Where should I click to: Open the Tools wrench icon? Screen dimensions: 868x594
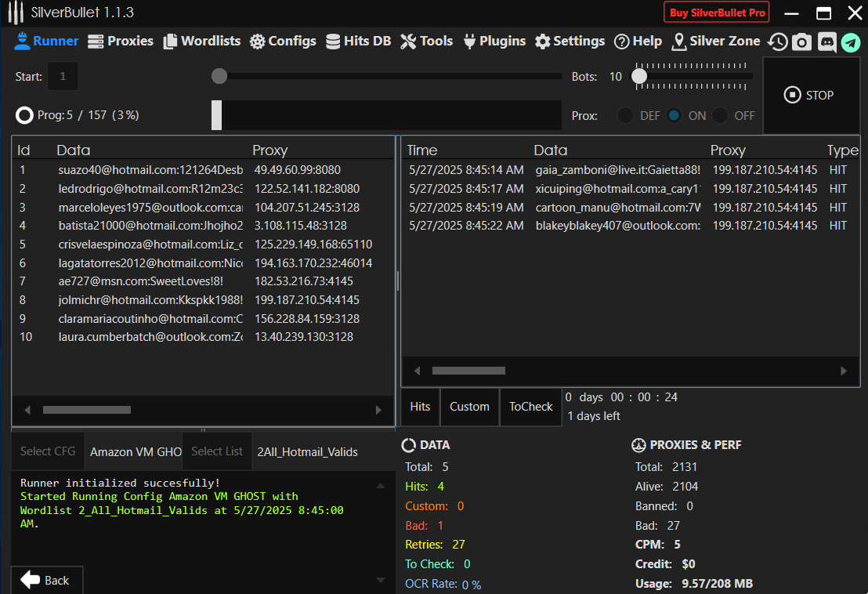tap(407, 42)
